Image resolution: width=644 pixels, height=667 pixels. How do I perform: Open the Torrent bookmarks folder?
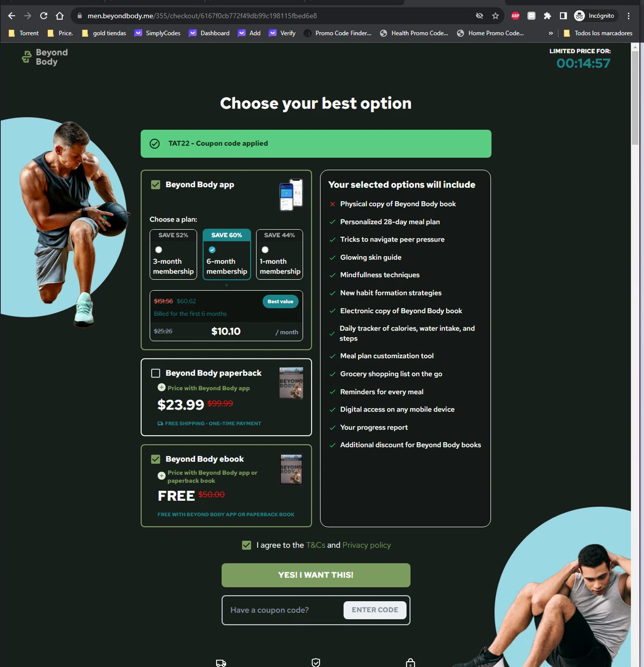24,33
